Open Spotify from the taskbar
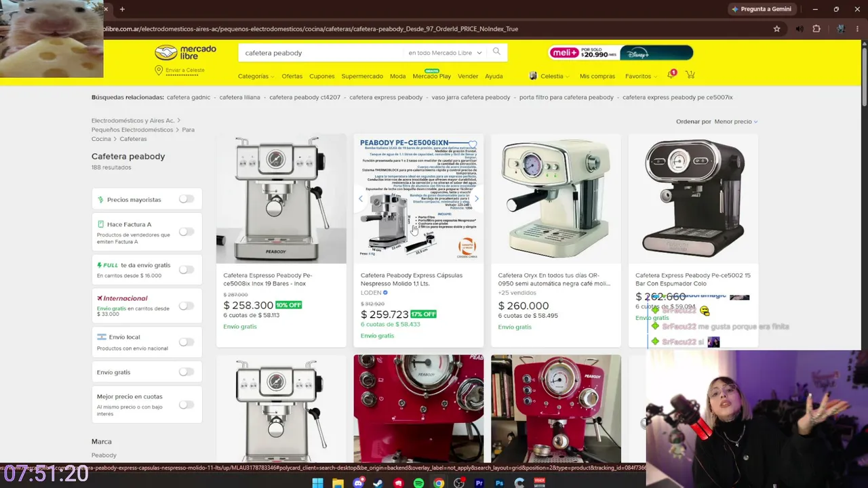868x488 pixels. click(418, 483)
